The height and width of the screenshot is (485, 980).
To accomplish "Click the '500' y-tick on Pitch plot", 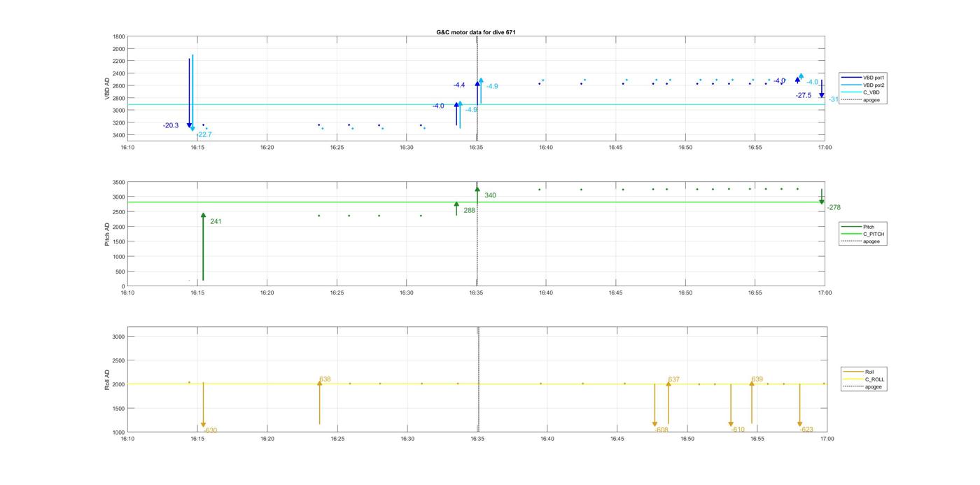I will click(120, 272).
